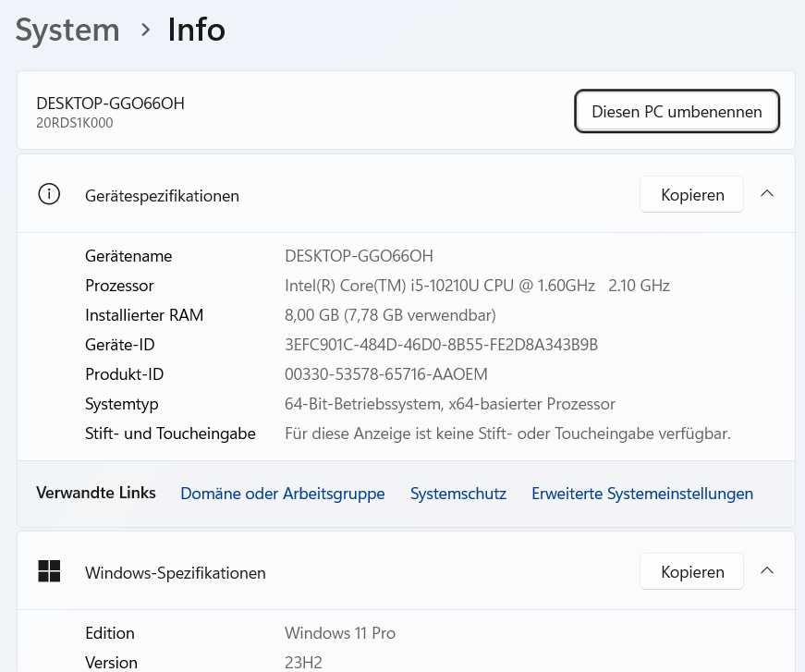Click the Produkt-ID value 00330-53578-65716-AAOEM
Screen dimensions: 805x672
(x=386, y=374)
